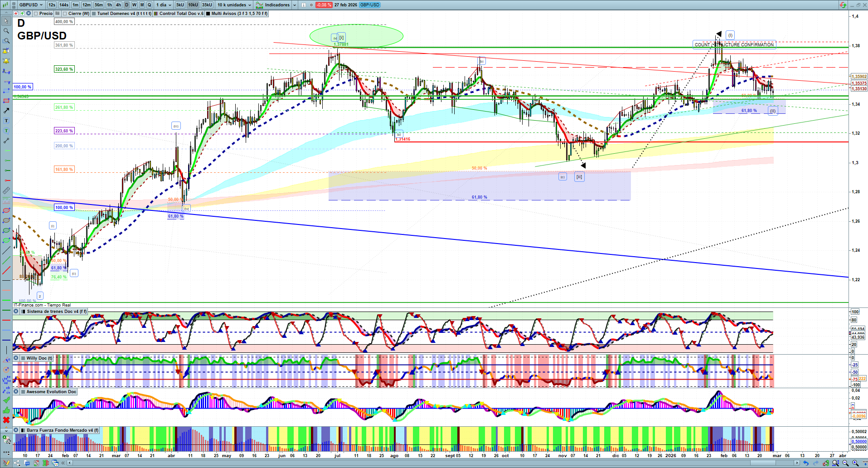The width and height of the screenshot is (868, 468).
Task: Open the share icon in bottom bar
Action: pyautogui.click(x=17, y=463)
